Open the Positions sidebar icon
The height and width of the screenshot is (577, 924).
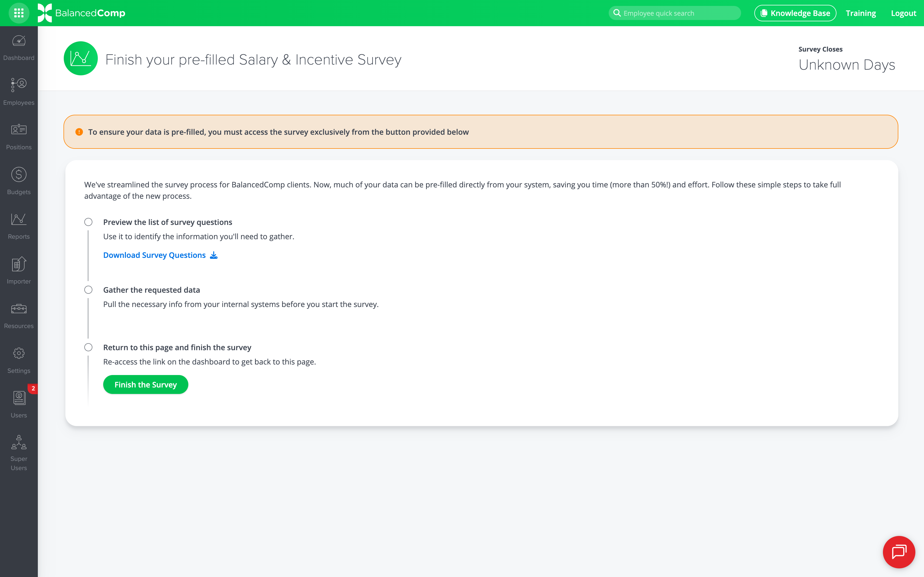[x=19, y=136]
